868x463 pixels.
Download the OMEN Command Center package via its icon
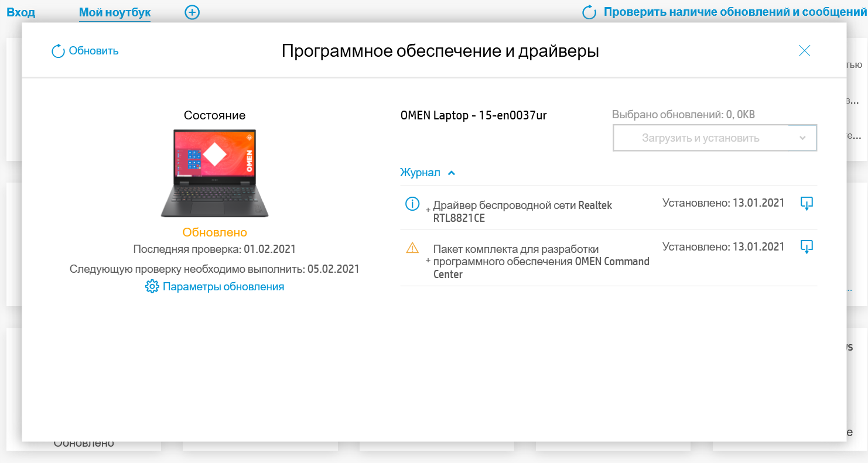[807, 247]
